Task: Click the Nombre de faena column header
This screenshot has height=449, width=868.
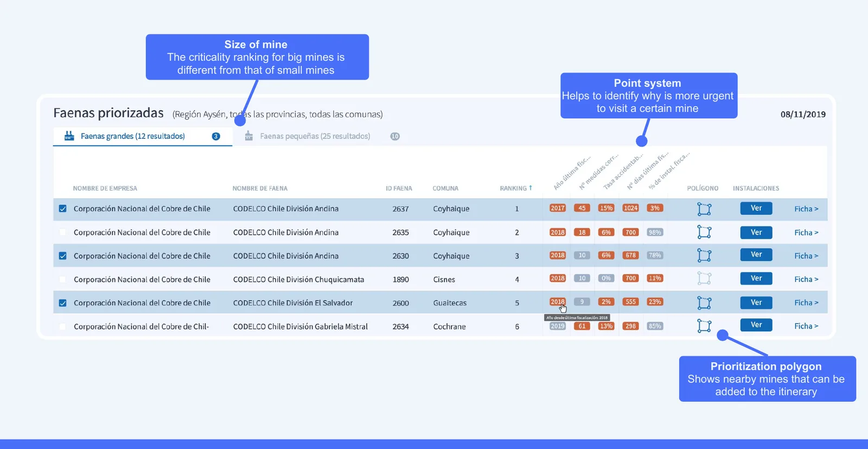Action: point(260,189)
